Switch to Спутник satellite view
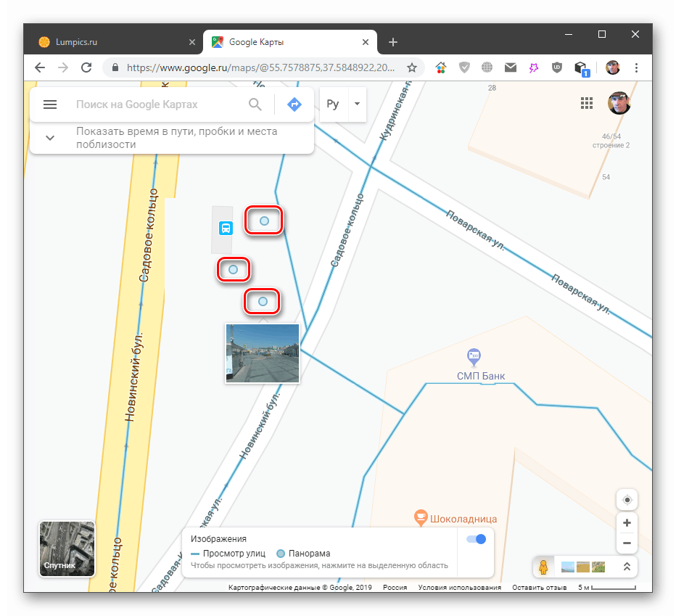The height and width of the screenshot is (616, 676). coord(67,549)
